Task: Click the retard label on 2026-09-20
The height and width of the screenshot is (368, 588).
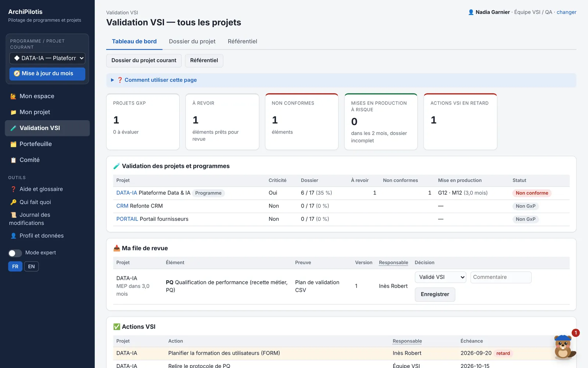Action: (x=503, y=353)
